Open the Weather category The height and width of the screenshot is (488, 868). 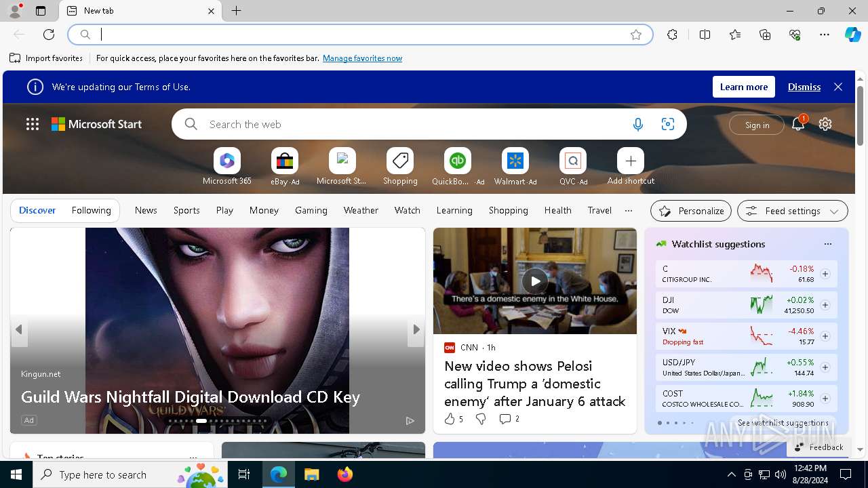[361, 210]
